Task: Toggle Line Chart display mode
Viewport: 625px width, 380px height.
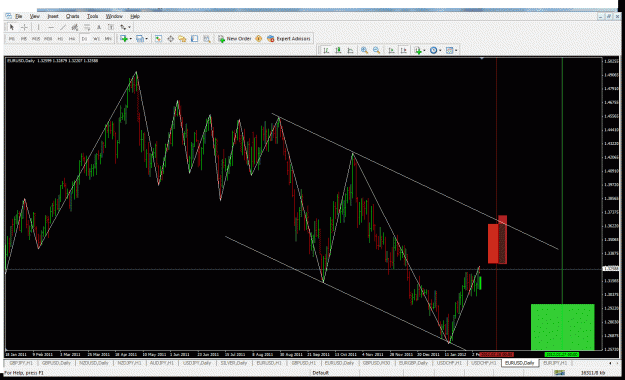Action: [x=350, y=50]
